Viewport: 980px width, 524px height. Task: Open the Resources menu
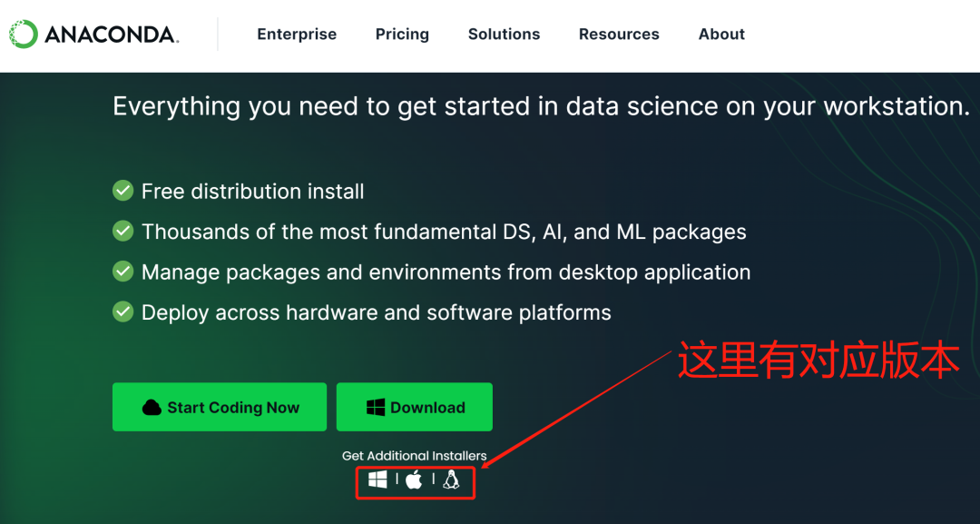point(619,35)
